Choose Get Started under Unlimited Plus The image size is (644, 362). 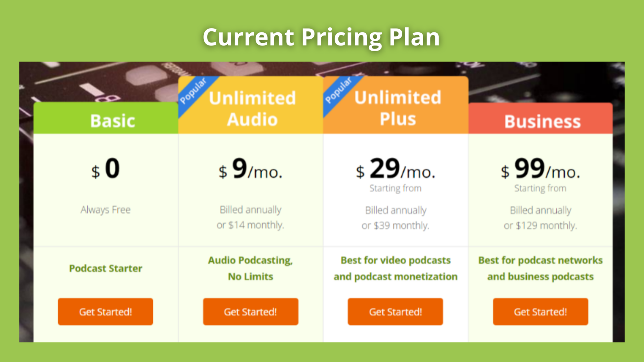(x=395, y=311)
